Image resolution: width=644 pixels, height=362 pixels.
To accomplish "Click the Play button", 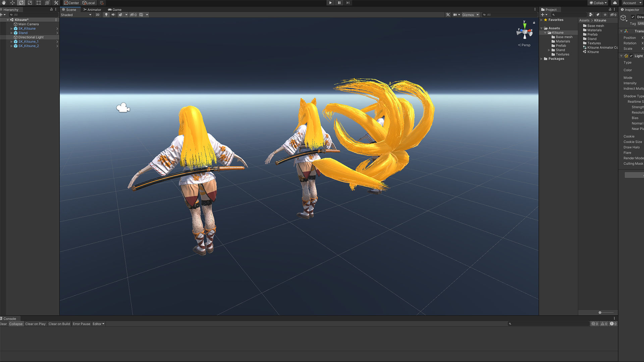I will 330,3.
